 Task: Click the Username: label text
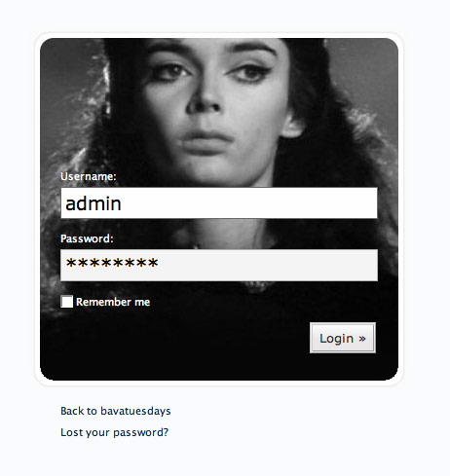coord(89,176)
